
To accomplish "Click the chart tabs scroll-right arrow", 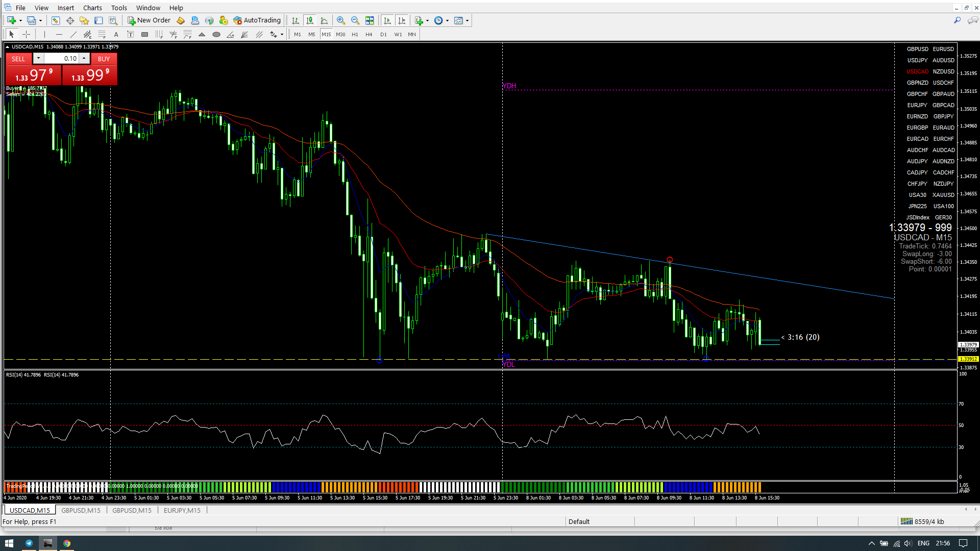I will pos(975,509).
